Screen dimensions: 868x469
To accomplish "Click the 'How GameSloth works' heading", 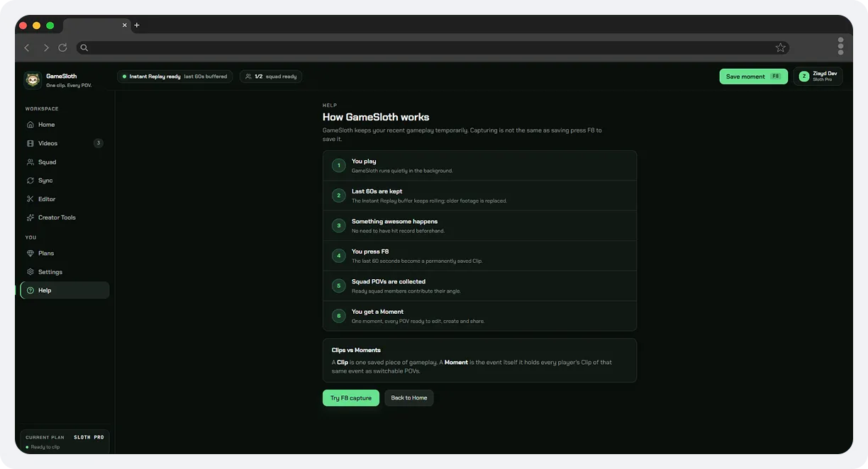I will (x=376, y=118).
